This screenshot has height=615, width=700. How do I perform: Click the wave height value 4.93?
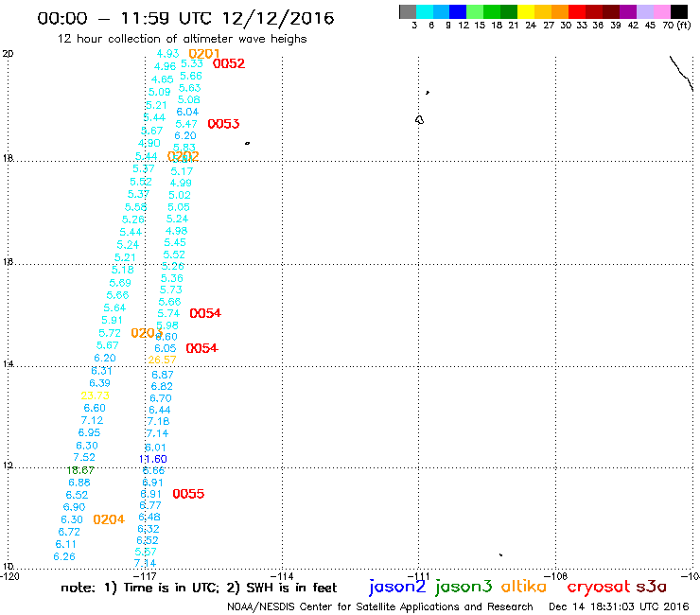point(167,54)
